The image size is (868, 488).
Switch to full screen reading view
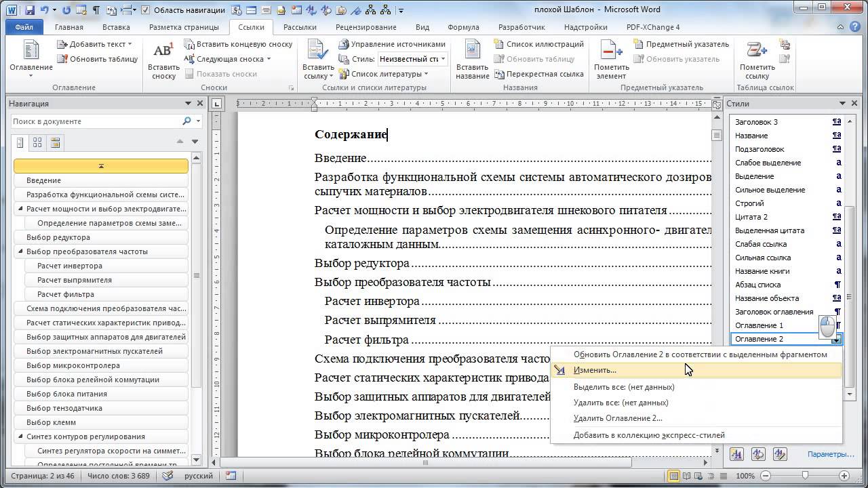pos(687,476)
